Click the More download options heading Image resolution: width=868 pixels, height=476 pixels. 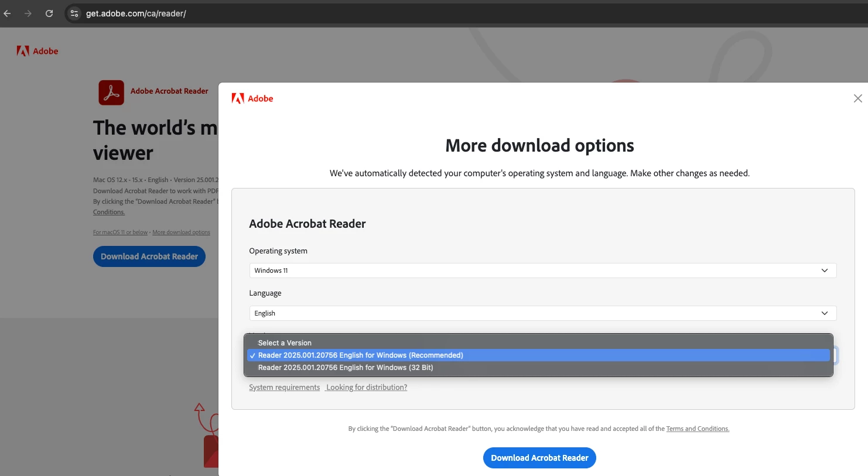tap(539, 145)
